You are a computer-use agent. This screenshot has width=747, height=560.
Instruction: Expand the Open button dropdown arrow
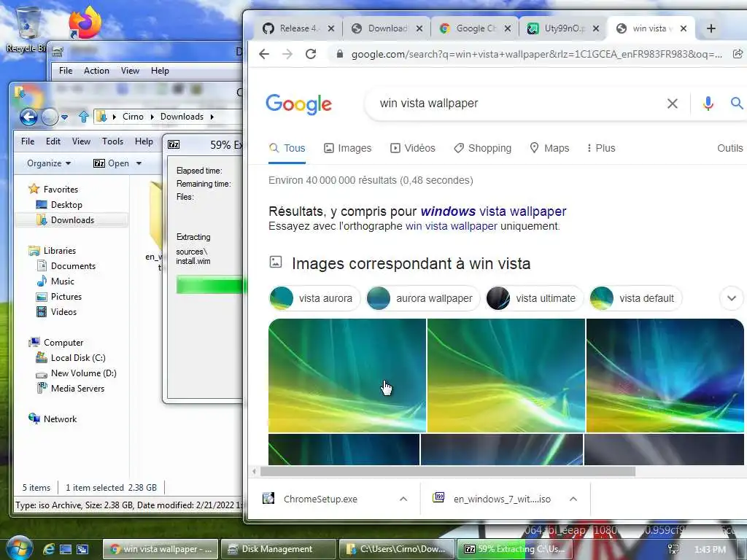139,163
